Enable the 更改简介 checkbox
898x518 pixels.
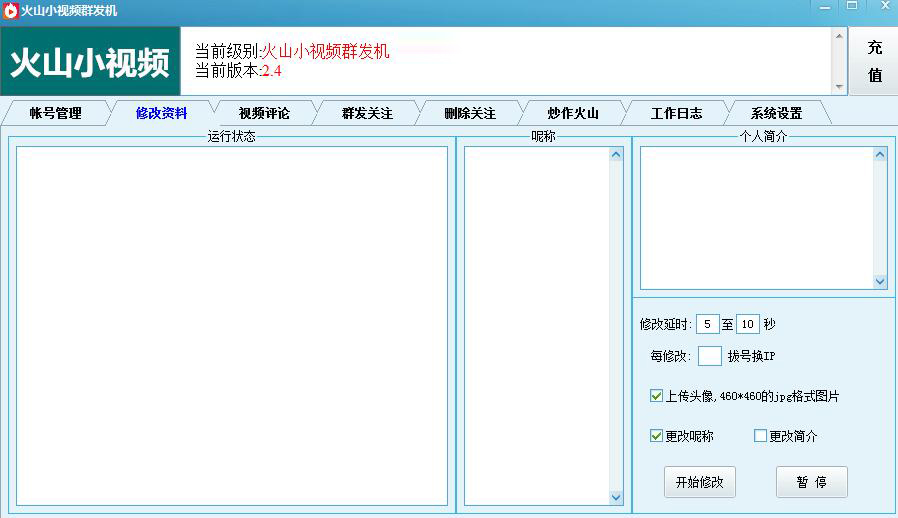760,436
